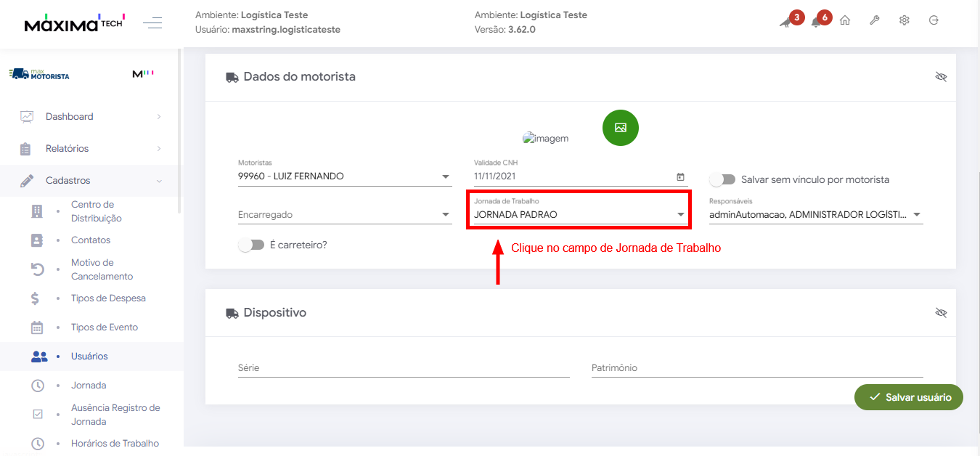Image resolution: width=980 pixels, height=456 pixels.
Task: Hide the Dispositivo section
Action: click(x=942, y=313)
